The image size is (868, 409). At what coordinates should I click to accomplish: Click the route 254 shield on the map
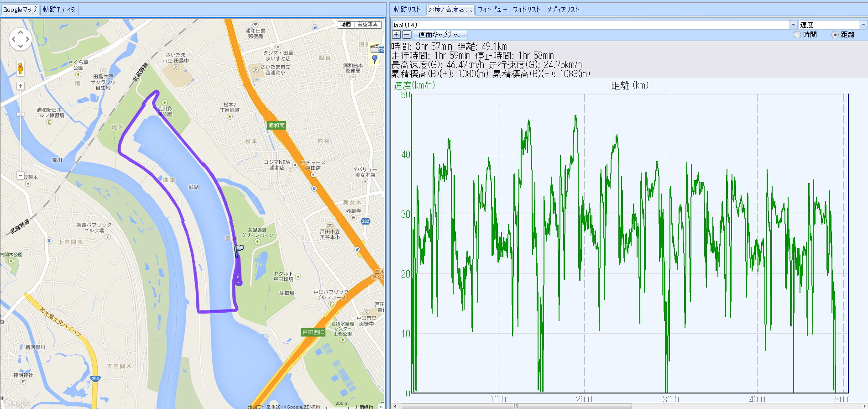(x=95, y=378)
